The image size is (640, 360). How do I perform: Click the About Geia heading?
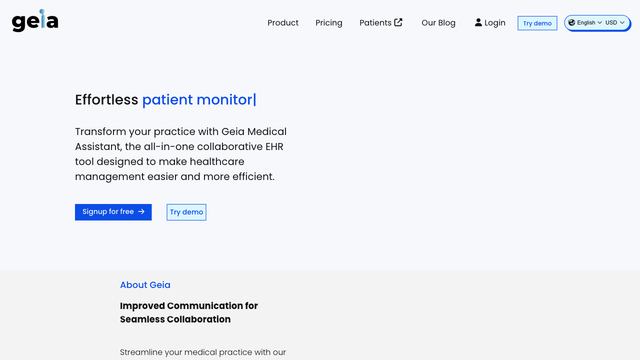click(145, 285)
